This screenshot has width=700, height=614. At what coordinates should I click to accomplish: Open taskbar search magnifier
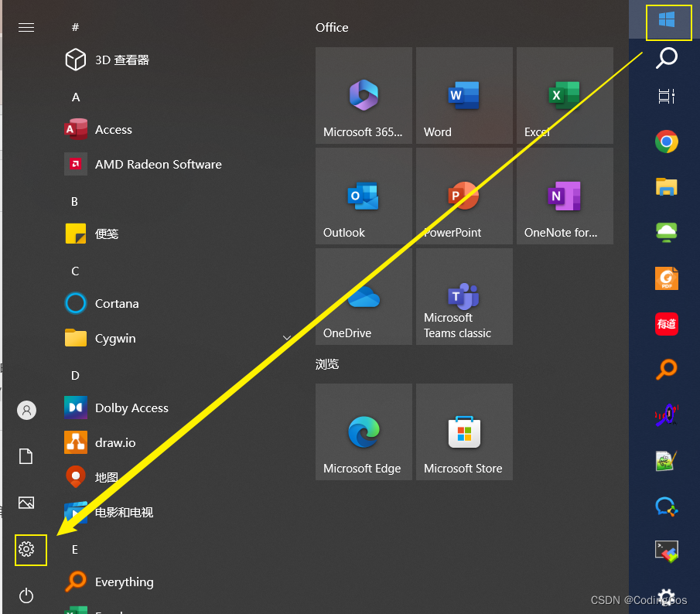(667, 58)
